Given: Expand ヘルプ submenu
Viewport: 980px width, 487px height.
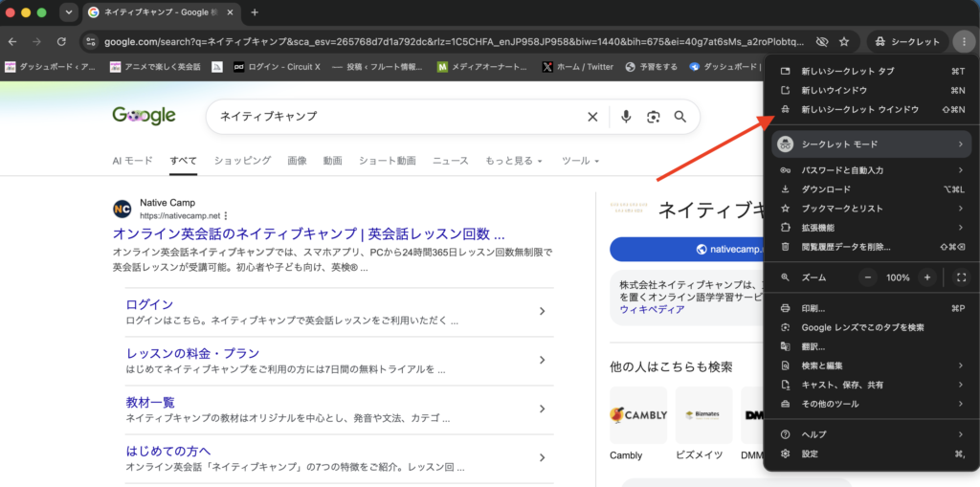Looking at the screenshot, I should (x=872, y=434).
